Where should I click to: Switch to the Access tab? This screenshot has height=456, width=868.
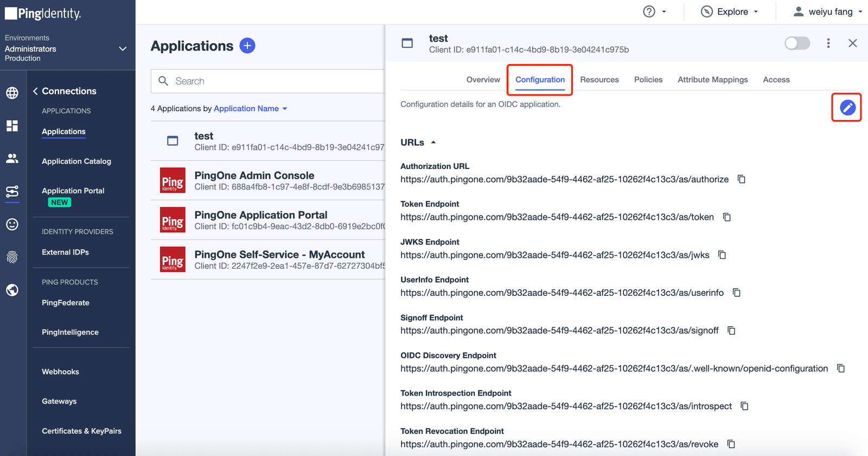coord(776,80)
